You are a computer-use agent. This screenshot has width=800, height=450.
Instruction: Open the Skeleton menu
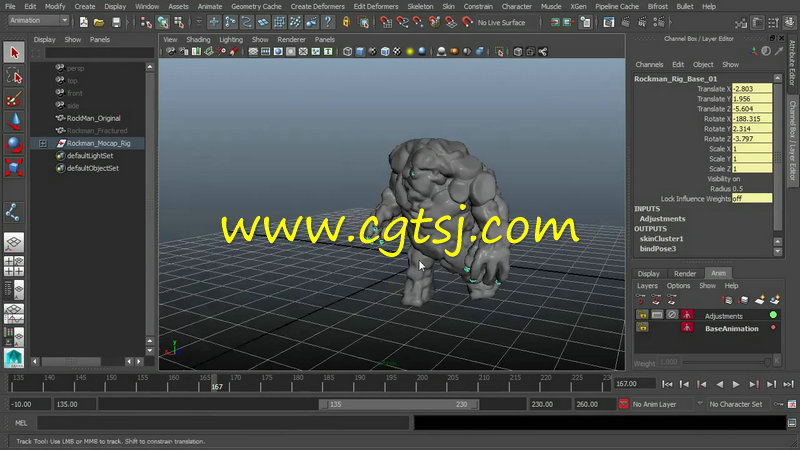tap(420, 7)
